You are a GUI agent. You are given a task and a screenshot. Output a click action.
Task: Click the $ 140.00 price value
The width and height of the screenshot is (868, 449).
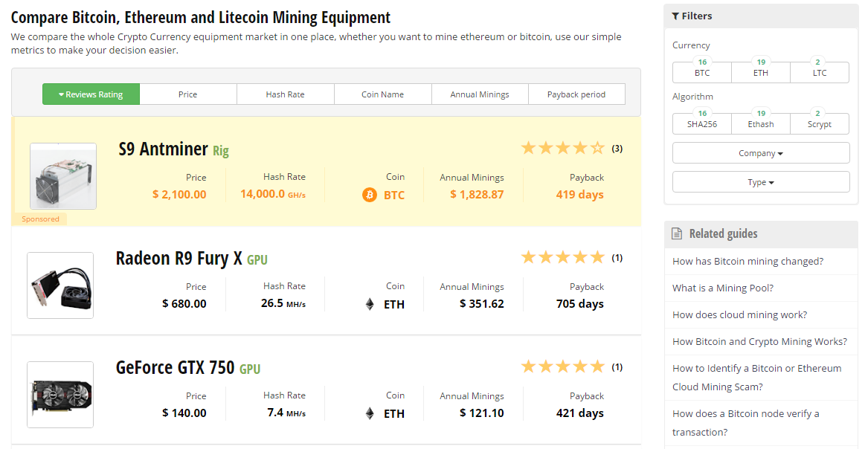(x=184, y=413)
